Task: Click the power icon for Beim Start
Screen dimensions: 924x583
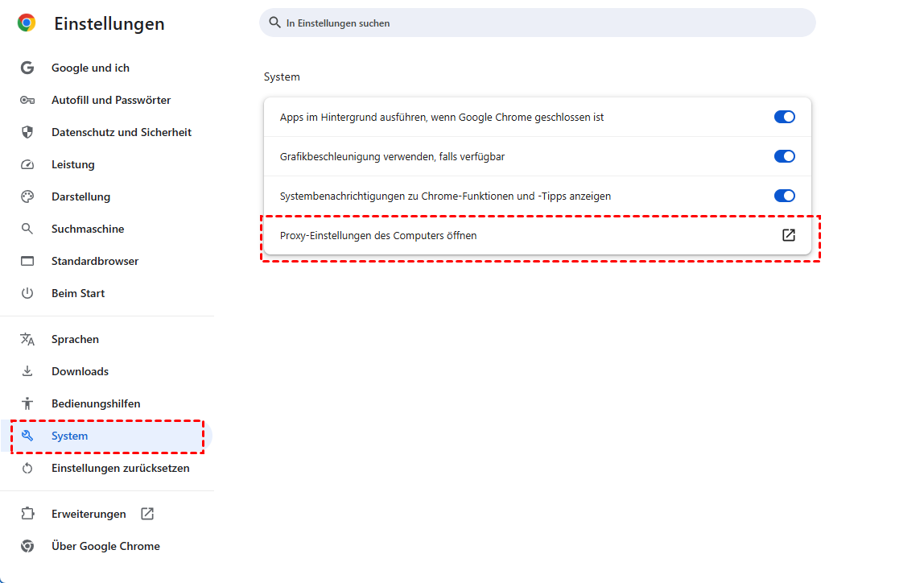Action: pyautogui.click(x=27, y=294)
